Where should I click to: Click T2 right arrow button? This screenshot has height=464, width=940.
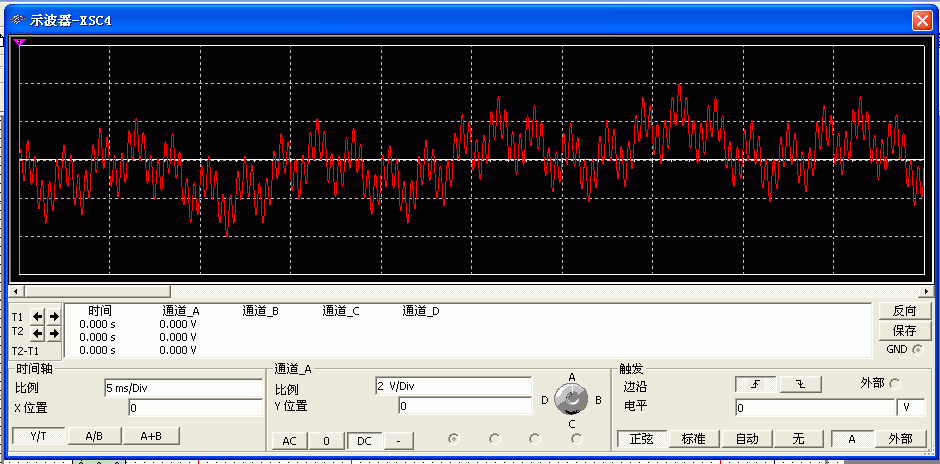click(54, 332)
